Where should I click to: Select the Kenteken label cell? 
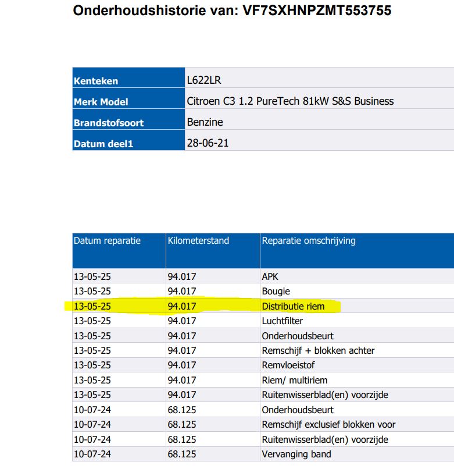point(96,81)
